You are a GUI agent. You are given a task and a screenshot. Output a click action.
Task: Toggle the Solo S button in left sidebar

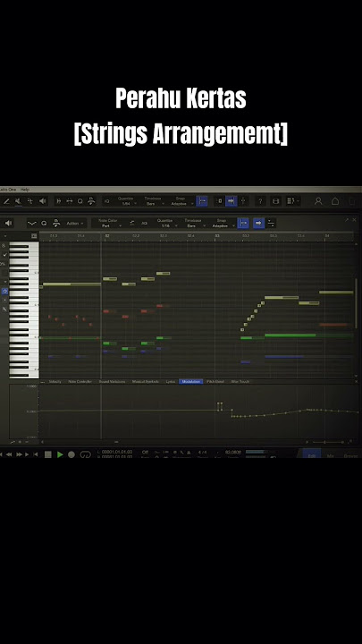click(4, 245)
